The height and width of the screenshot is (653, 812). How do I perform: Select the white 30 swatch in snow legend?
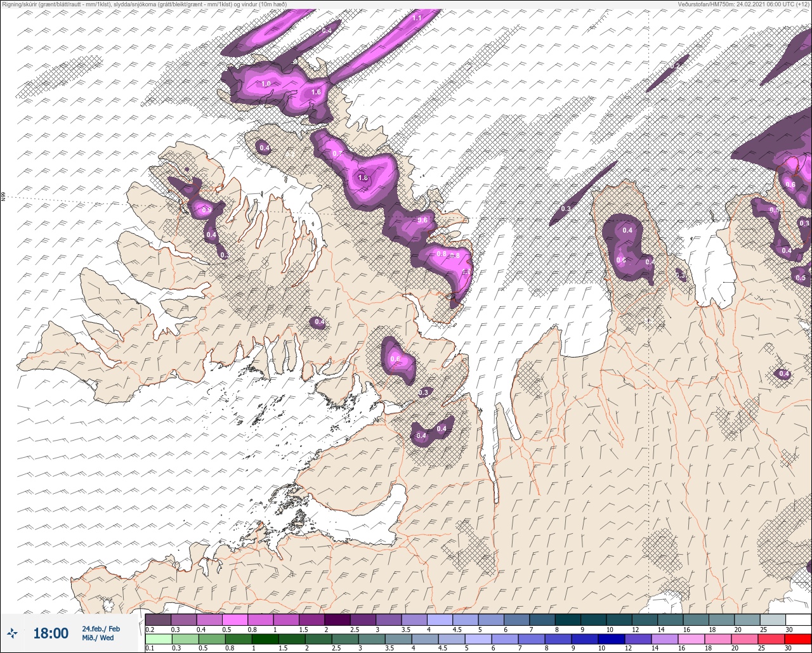798,619
